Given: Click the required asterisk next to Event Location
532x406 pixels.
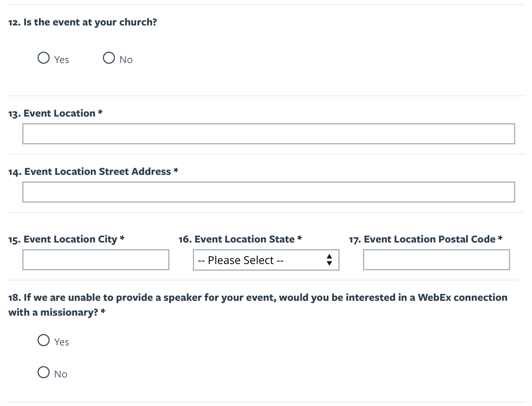Looking at the screenshot, I should pos(100,113).
